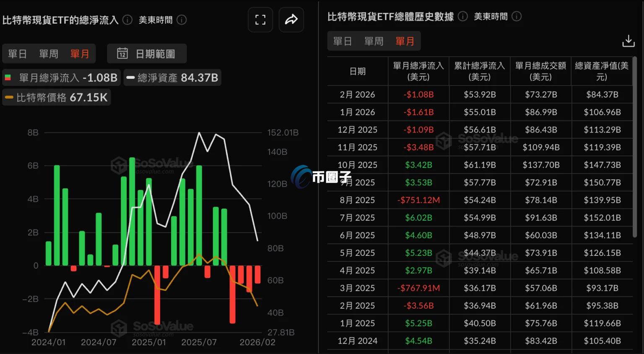Click info icon beside chart title 比特幣現貨ETF的總淨流入
This screenshot has width=644, height=354.
click(x=127, y=20)
